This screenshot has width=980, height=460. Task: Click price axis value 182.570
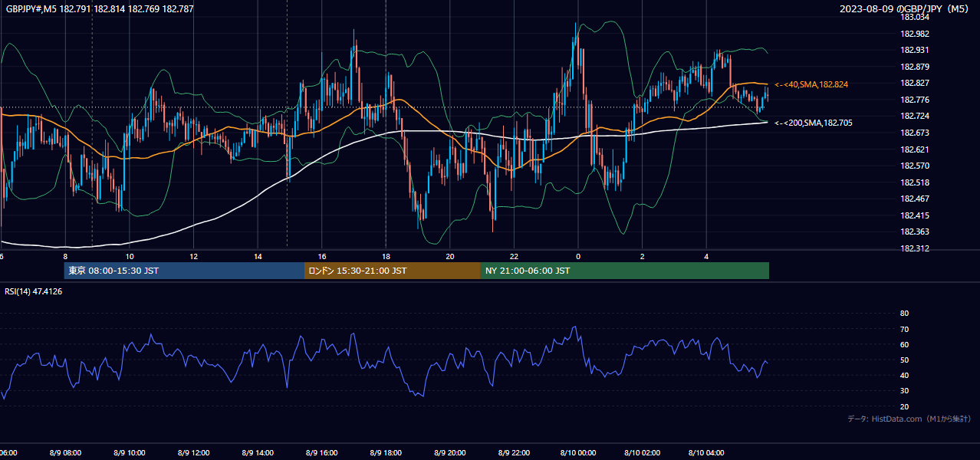tap(916, 166)
